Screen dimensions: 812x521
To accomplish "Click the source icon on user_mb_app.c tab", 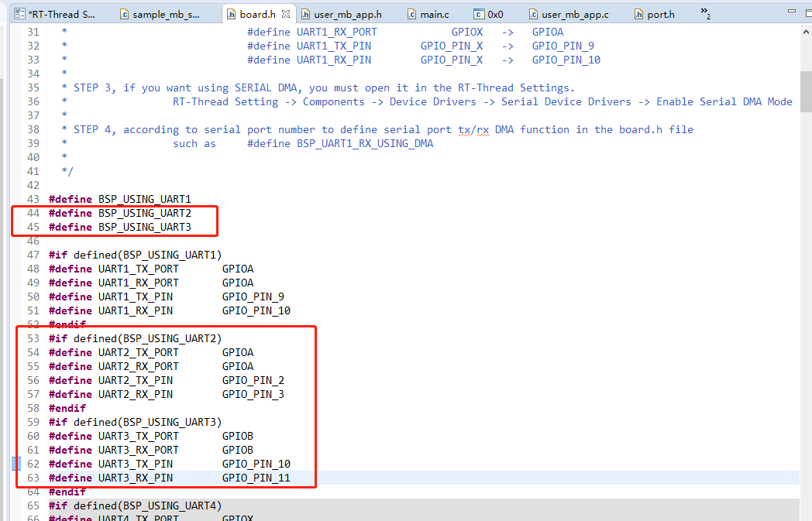I will pyautogui.click(x=533, y=13).
